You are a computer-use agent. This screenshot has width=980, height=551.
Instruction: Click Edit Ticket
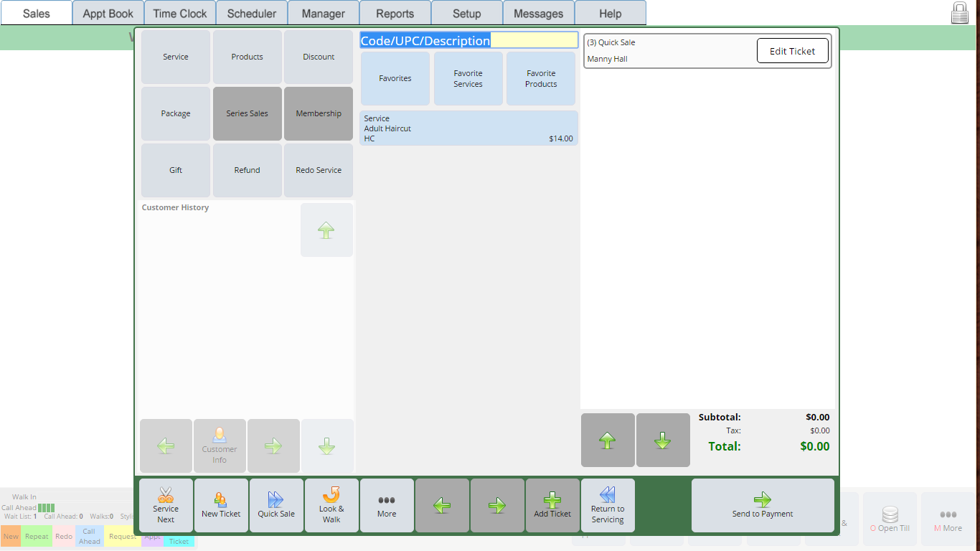(x=793, y=51)
